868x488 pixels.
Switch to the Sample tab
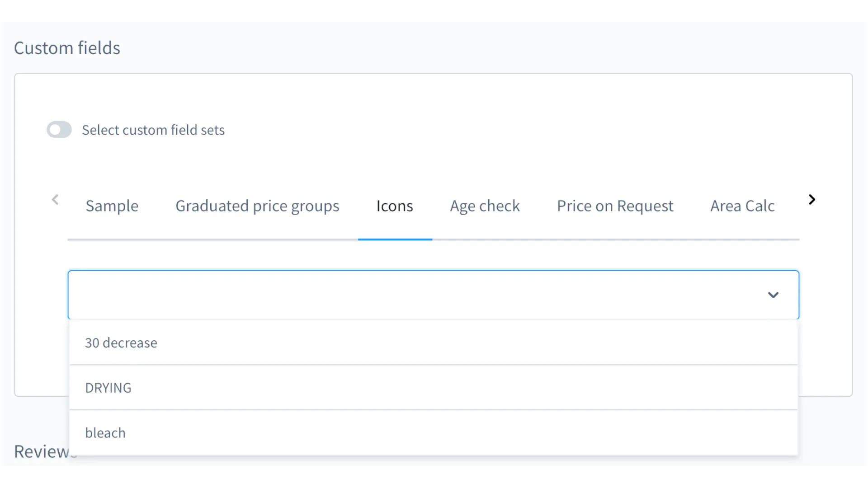click(112, 206)
